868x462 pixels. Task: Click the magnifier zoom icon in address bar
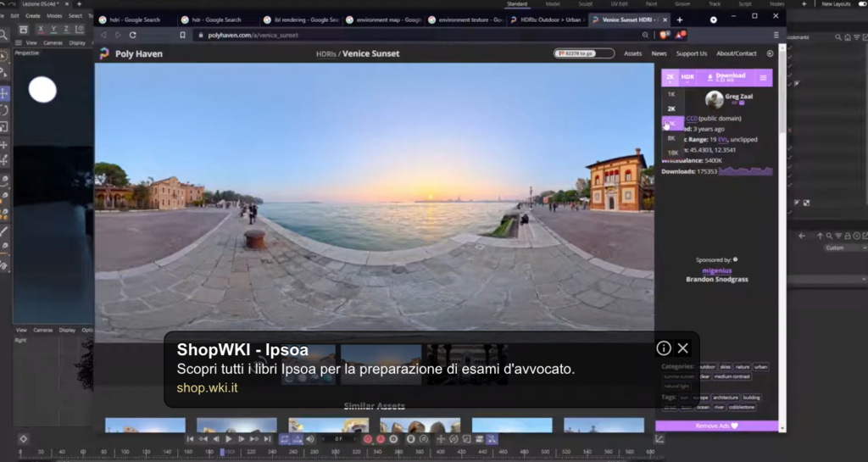coord(645,35)
